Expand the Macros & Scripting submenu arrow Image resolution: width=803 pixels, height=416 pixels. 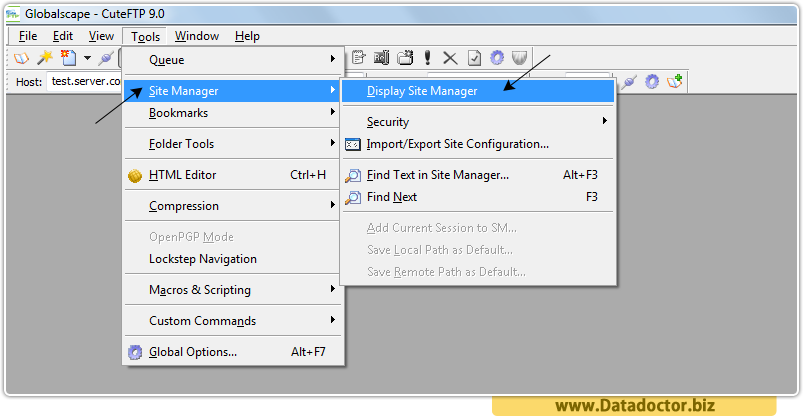332,289
